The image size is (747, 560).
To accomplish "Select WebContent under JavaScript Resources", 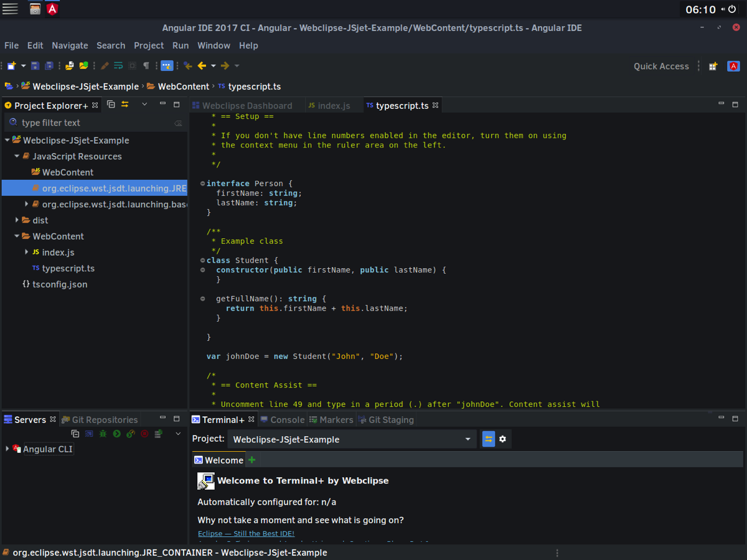I will [67, 172].
